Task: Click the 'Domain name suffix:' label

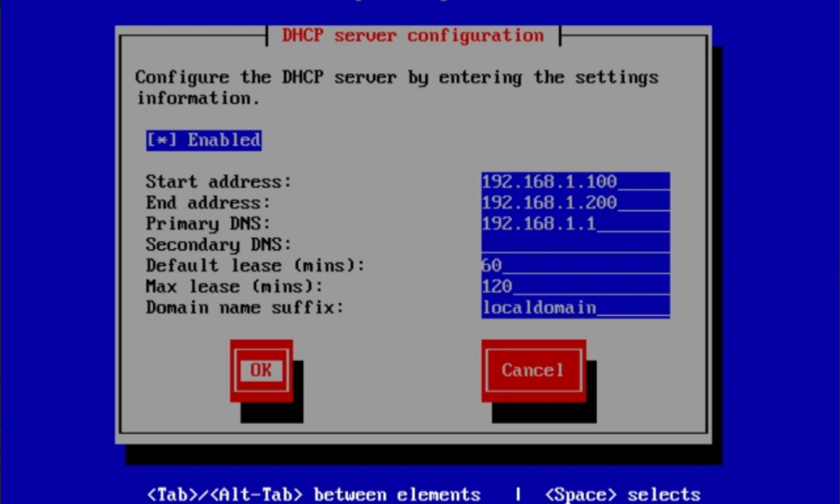Action: 245,307
